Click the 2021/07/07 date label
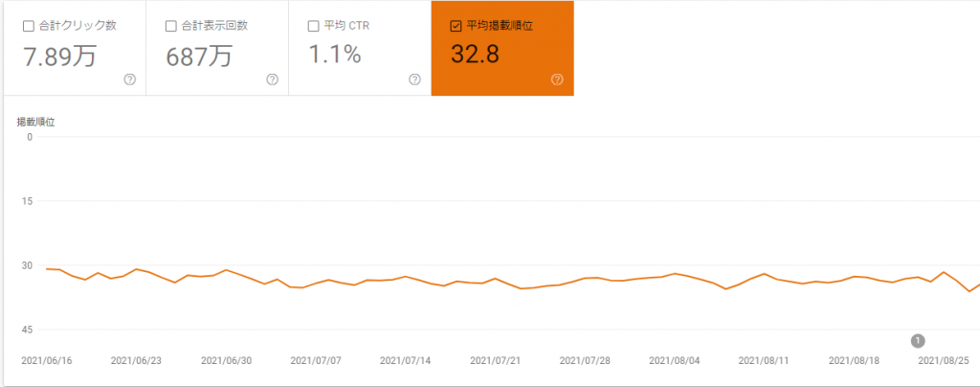Screen dimensions: 980x387 316,361
